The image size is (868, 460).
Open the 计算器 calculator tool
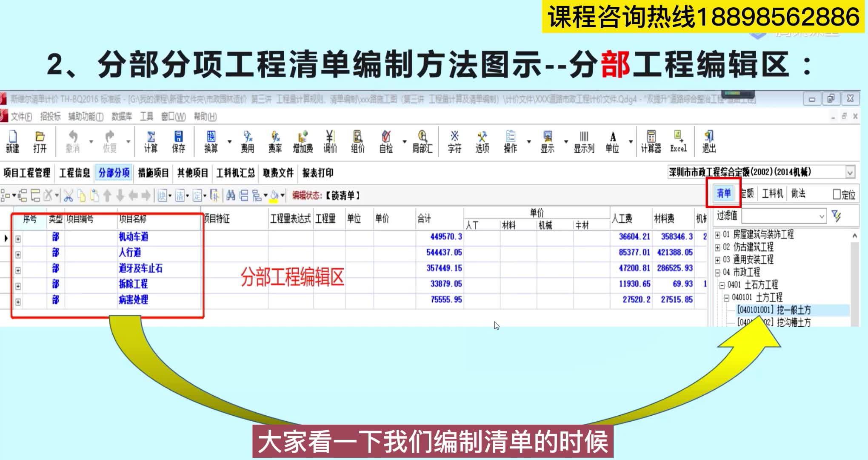[651, 141]
